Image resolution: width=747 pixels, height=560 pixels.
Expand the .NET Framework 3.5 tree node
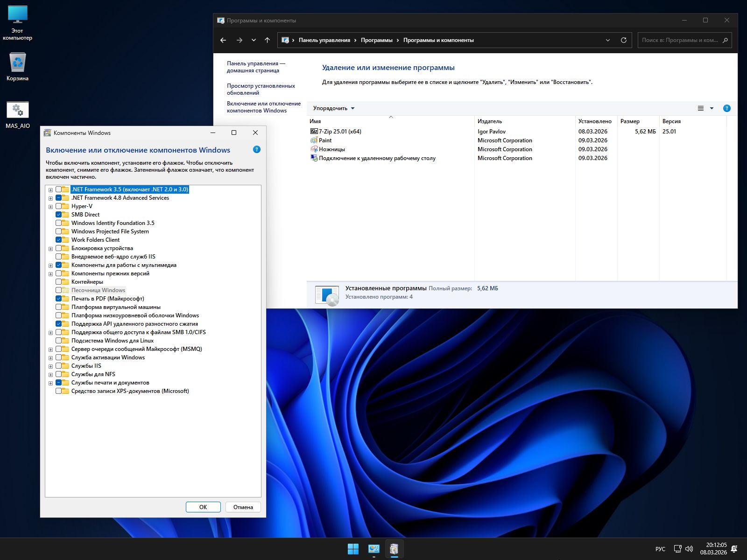pos(50,190)
